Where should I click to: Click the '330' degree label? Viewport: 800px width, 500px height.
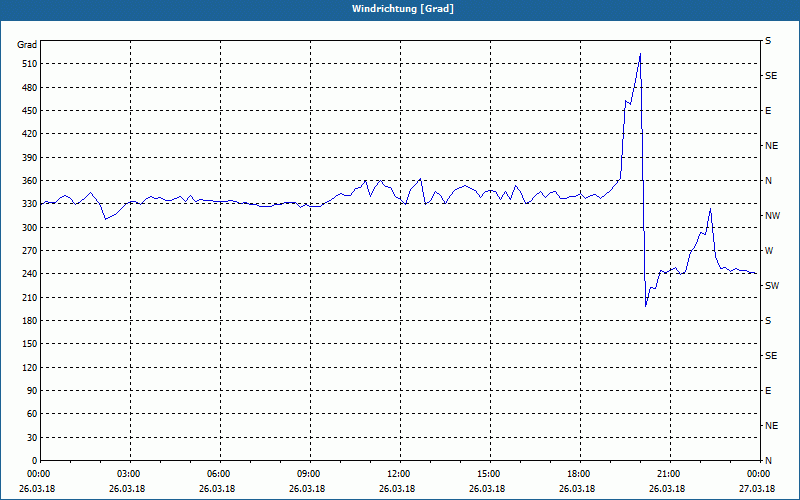pos(29,204)
